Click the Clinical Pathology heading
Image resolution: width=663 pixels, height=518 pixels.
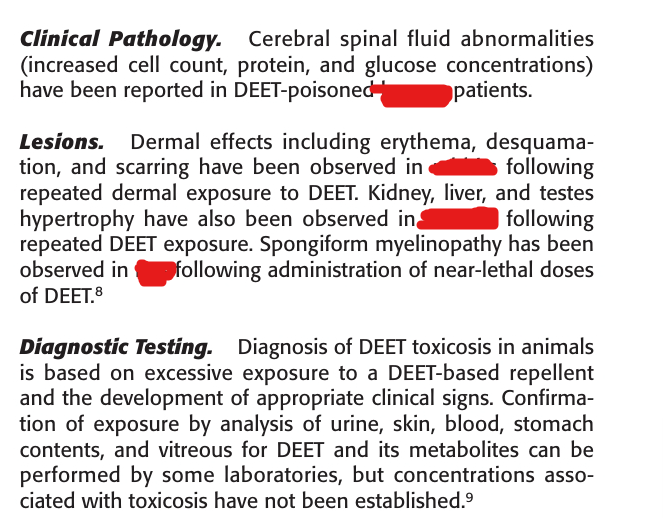pyautogui.click(x=121, y=40)
